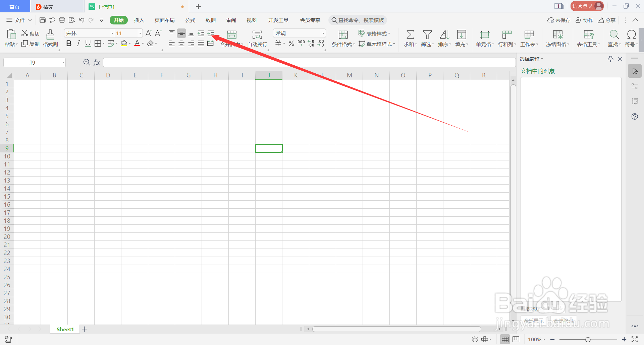644x345 pixels.
Task: Click the AutoSum (求和) sigma icon
Action: (410, 34)
